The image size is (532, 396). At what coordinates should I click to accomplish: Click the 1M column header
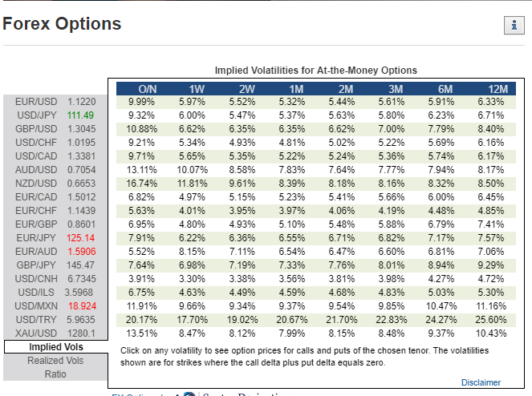pos(296,89)
